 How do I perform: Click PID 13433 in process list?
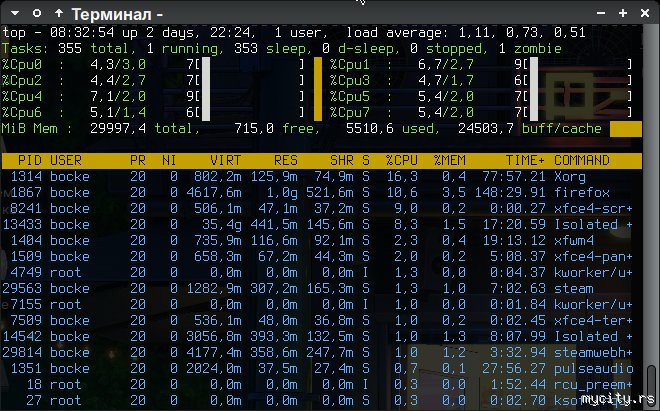[22, 225]
